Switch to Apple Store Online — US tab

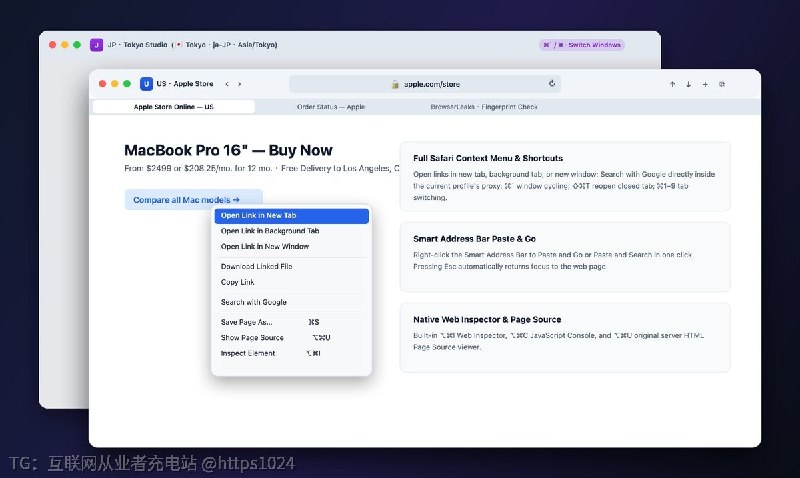[173, 107]
